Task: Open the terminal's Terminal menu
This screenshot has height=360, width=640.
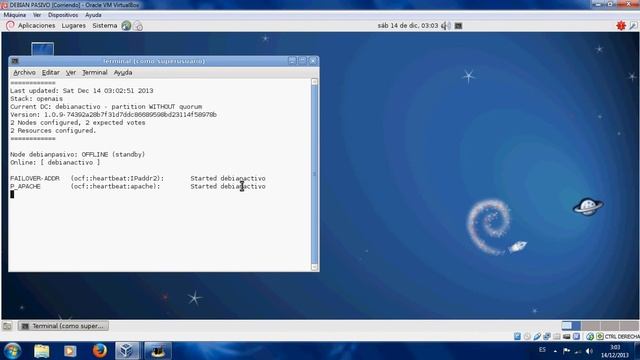Action: tap(95, 72)
